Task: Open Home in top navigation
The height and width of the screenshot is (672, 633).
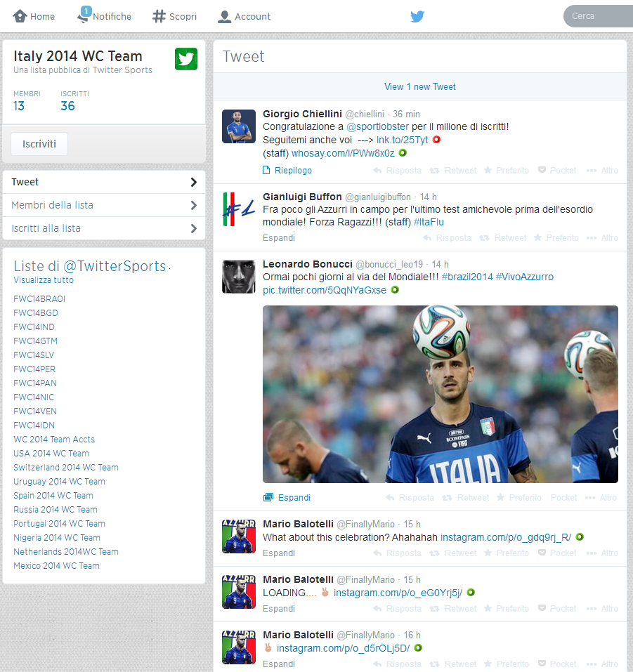Action: pyautogui.click(x=34, y=16)
